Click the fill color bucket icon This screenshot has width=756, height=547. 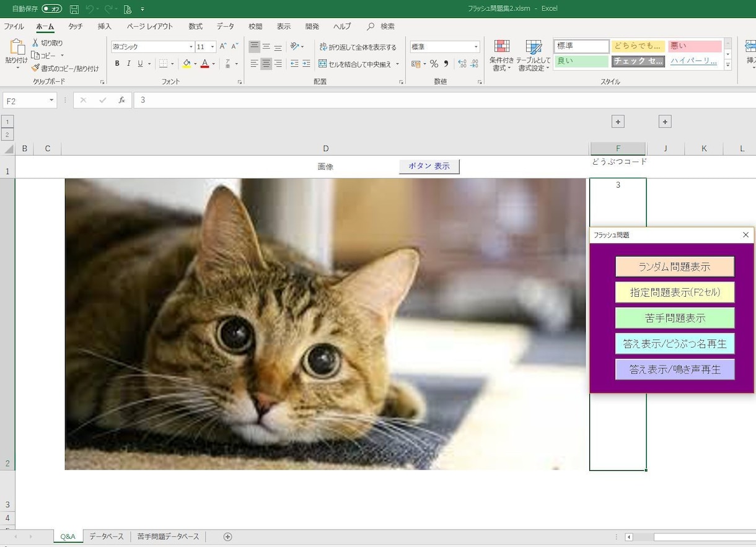pos(187,63)
